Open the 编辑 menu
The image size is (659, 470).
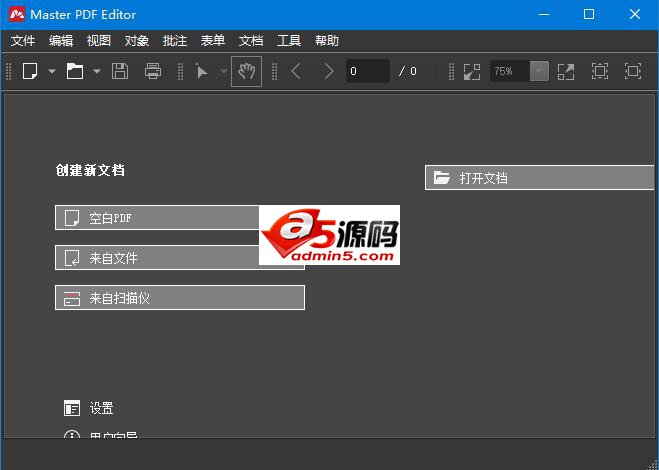[x=61, y=41]
